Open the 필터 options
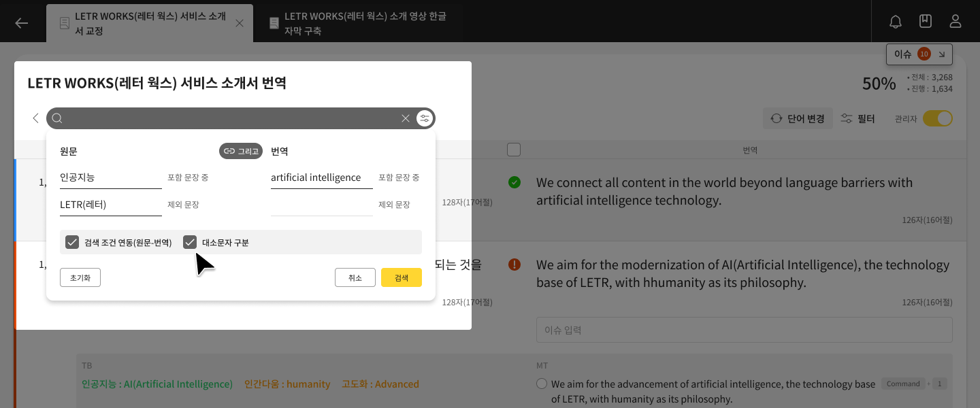This screenshot has height=408, width=980. click(857, 118)
